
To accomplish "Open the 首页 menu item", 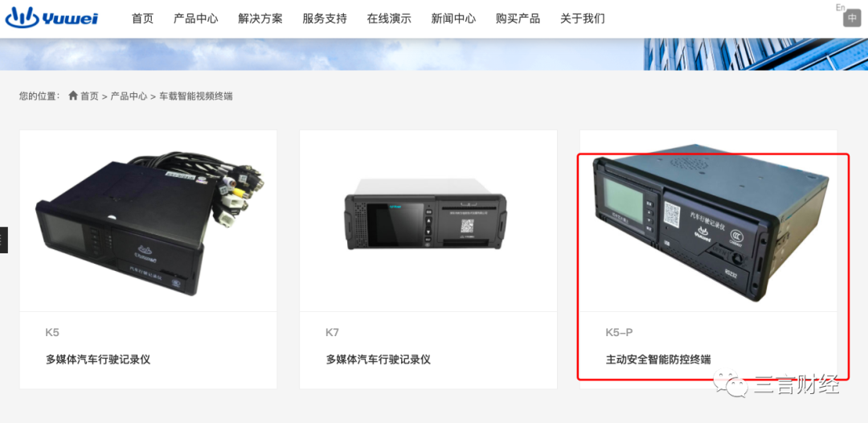I will point(142,18).
